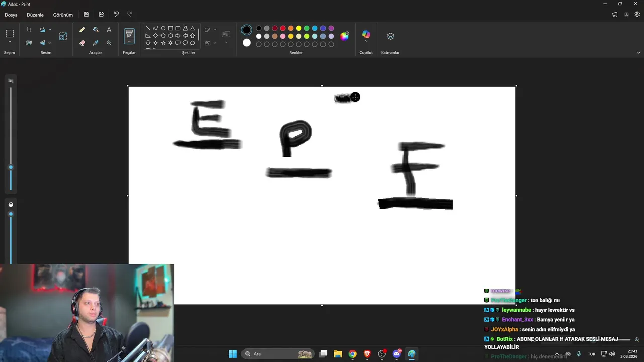
Task: Open Discord from the taskbar
Action: tap(397, 354)
